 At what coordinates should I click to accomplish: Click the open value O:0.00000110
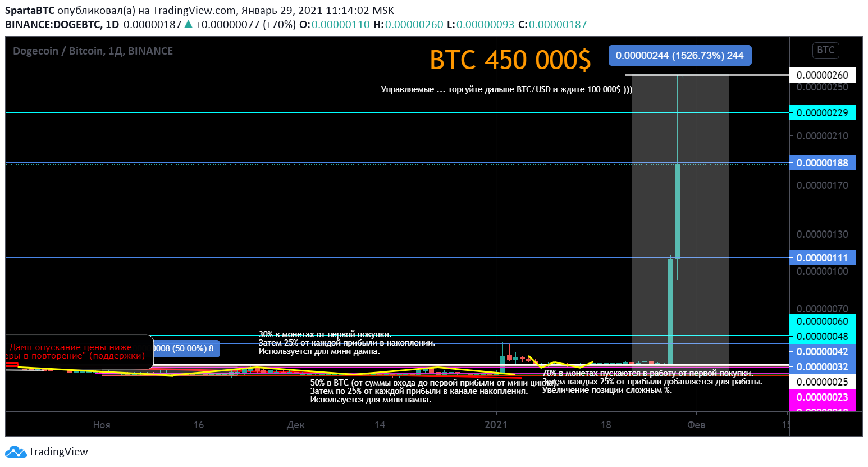coord(335,25)
